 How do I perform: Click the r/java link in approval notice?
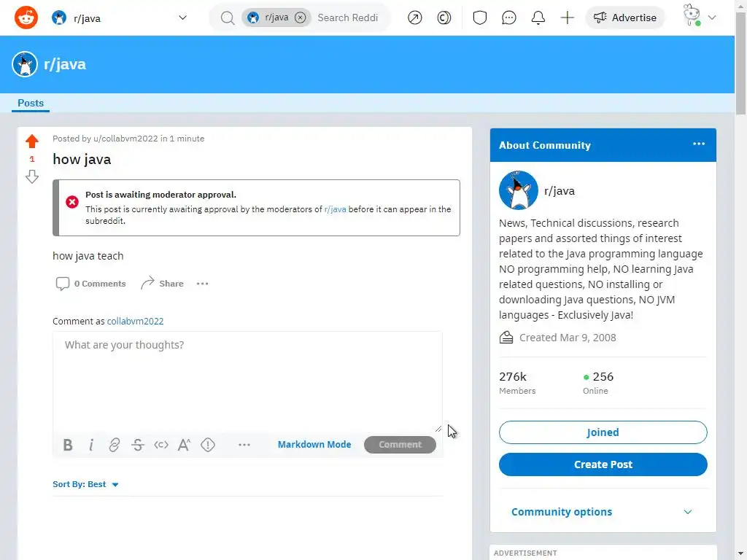pyautogui.click(x=335, y=209)
